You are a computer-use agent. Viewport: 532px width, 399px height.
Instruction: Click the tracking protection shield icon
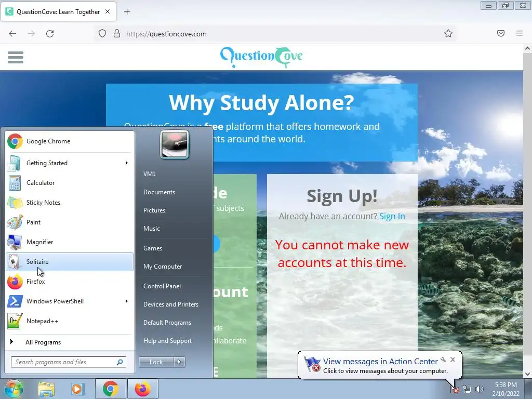click(x=102, y=34)
